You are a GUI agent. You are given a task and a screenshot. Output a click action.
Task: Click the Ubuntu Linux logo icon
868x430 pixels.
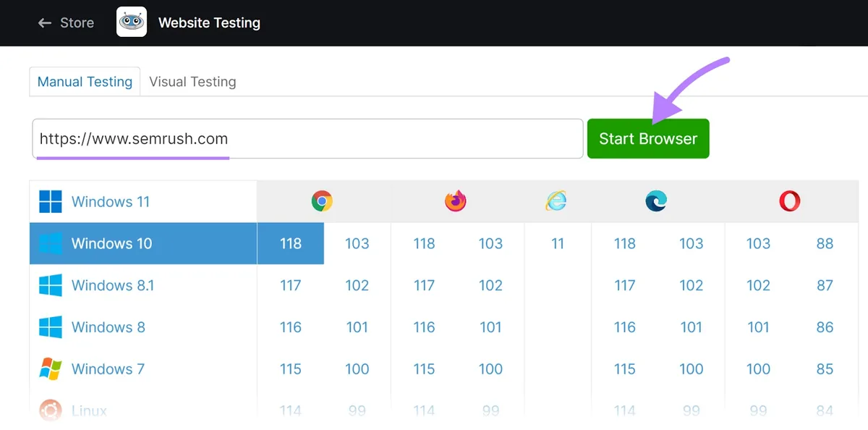tap(51, 410)
